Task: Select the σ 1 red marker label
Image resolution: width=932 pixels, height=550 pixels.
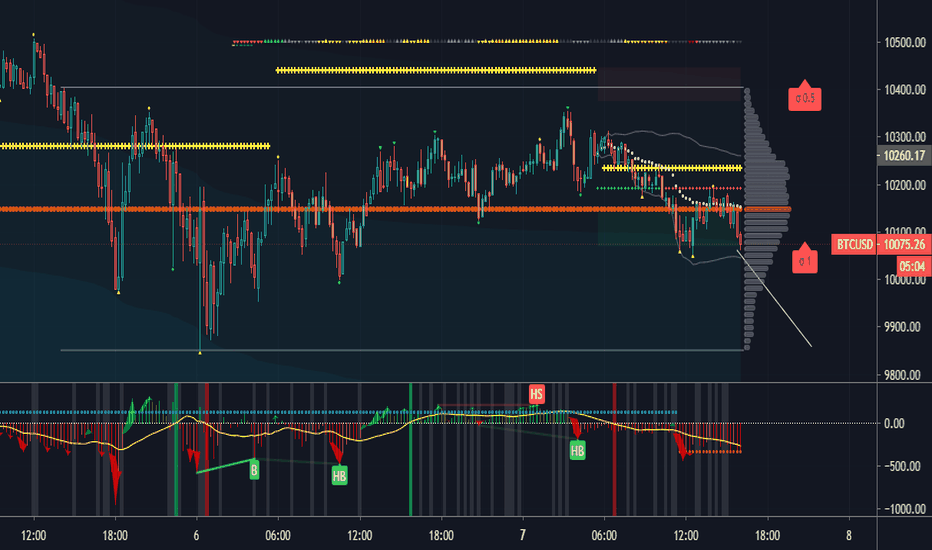Action: click(805, 260)
